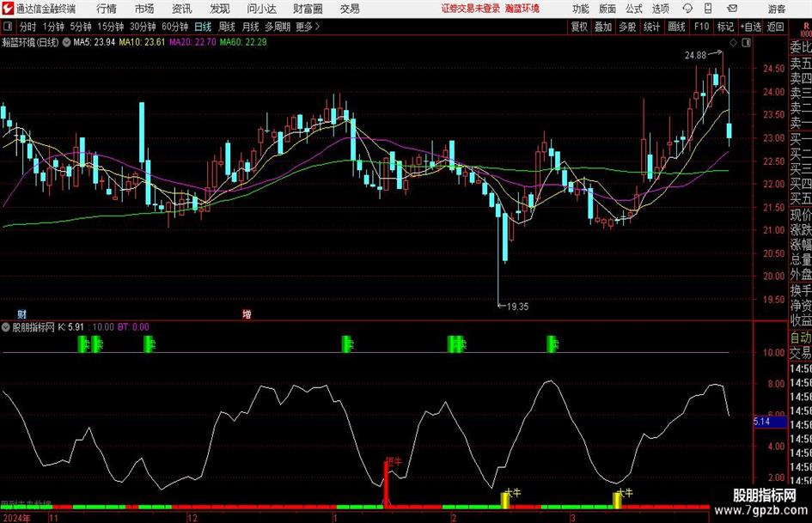Open the 市场 menu
Image resolution: width=812 pixels, height=523 pixels.
pyautogui.click(x=144, y=9)
